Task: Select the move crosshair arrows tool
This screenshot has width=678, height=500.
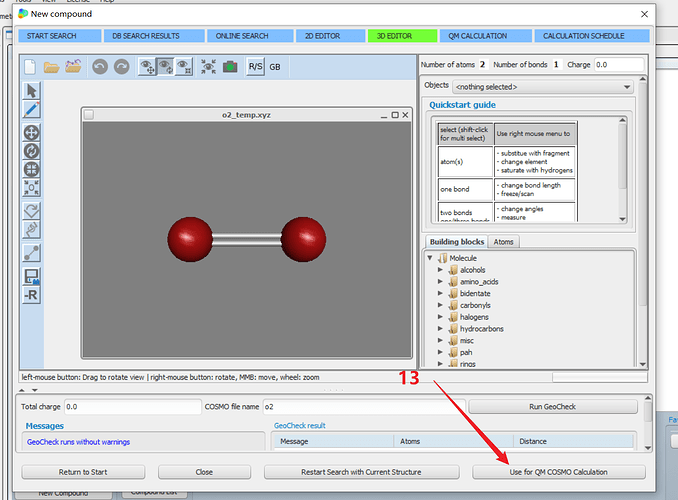Action: point(32,133)
